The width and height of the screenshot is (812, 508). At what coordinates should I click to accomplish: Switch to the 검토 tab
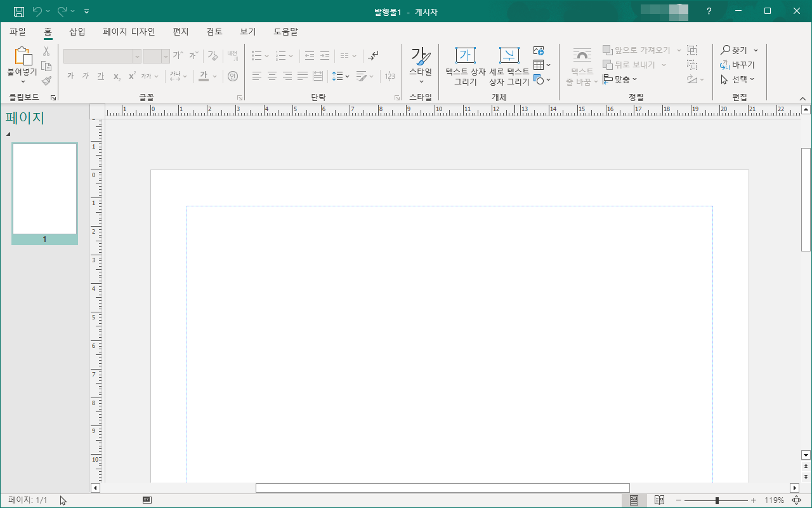click(x=214, y=31)
